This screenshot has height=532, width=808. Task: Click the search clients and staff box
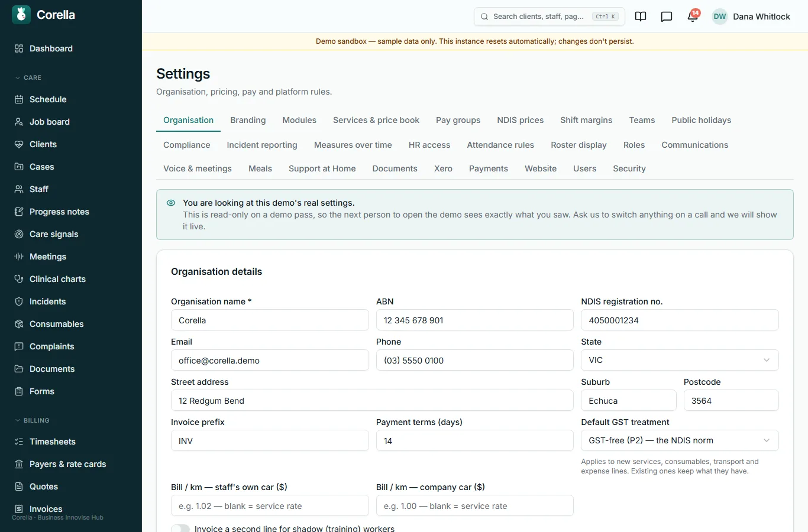550,17
